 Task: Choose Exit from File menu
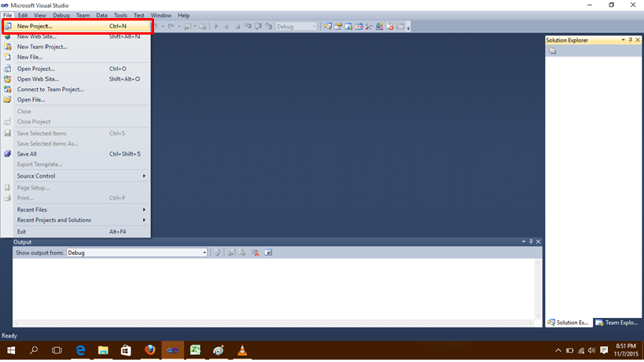[76, 231]
